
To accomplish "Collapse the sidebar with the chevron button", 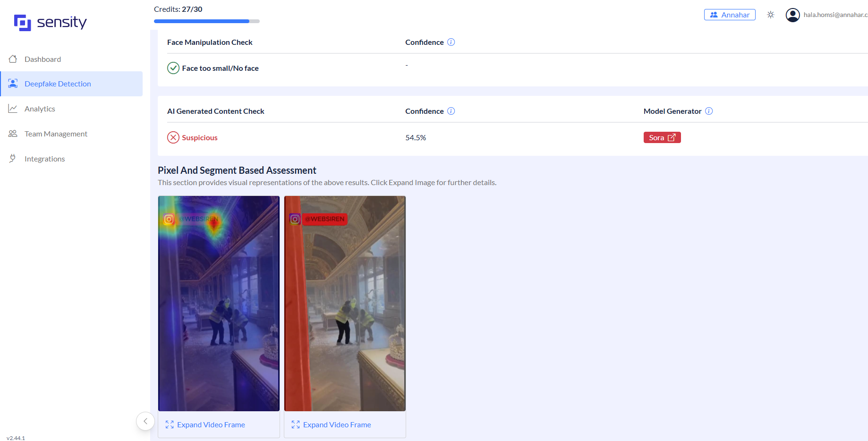I will click(x=145, y=421).
